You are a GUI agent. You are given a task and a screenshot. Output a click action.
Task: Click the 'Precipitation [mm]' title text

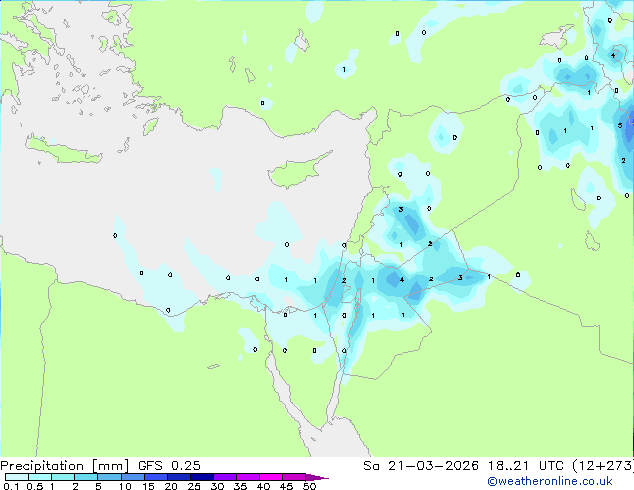(x=65, y=466)
